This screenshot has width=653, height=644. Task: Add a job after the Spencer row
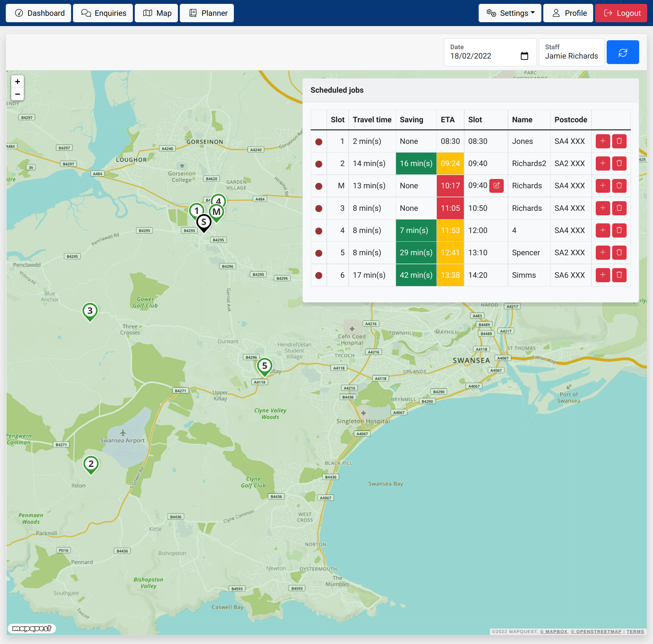(602, 253)
